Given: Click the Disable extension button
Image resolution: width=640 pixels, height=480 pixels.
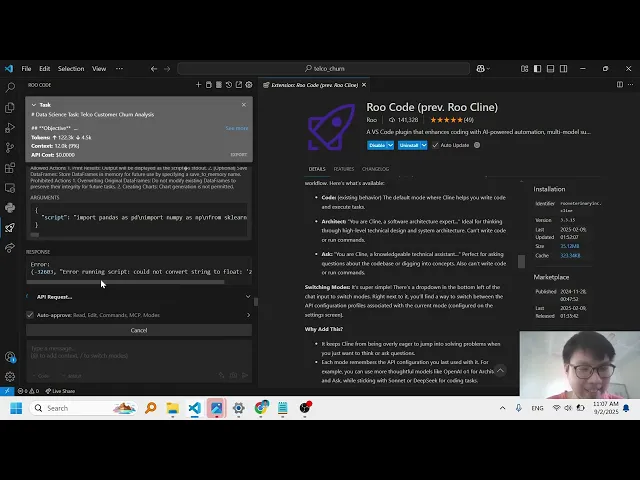Looking at the screenshot, I should point(376,145).
